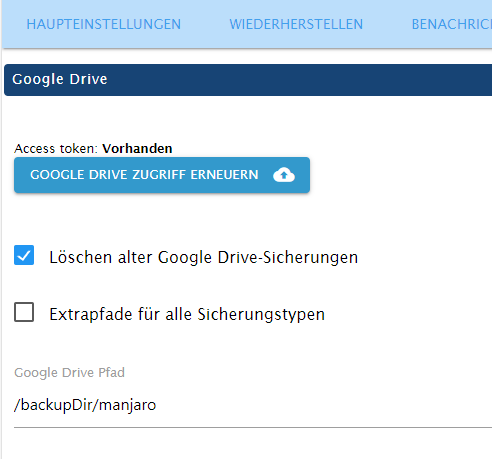Click the Google Drive section header
Image resolution: width=492 pixels, height=459 pixels.
tap(248, 80)
